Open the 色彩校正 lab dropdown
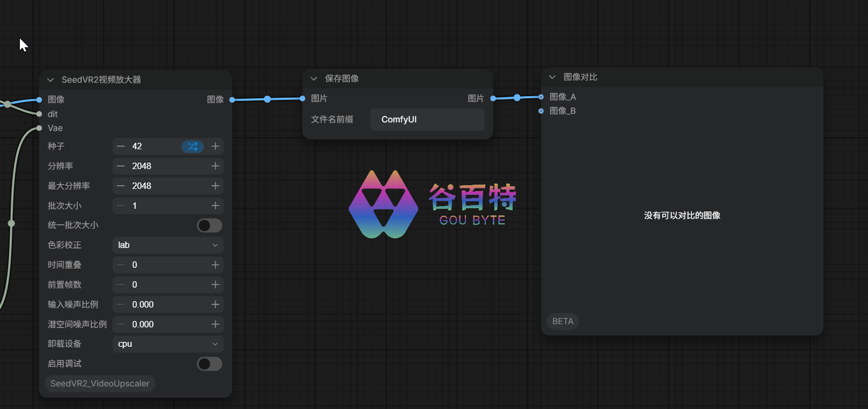 coord(168,245)
